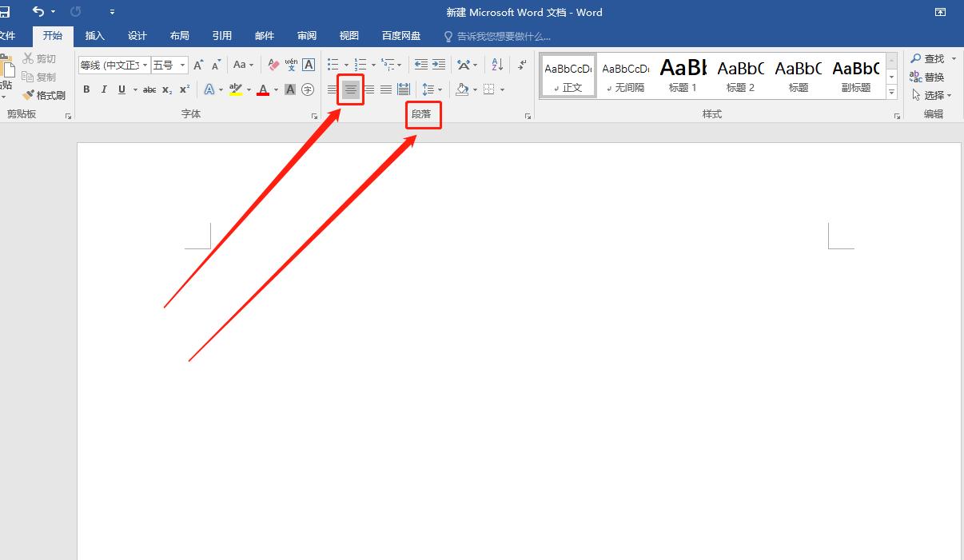Switch to the 百度网盘 tab
This screenshot has height=560, width=964.
pos(401,36)
